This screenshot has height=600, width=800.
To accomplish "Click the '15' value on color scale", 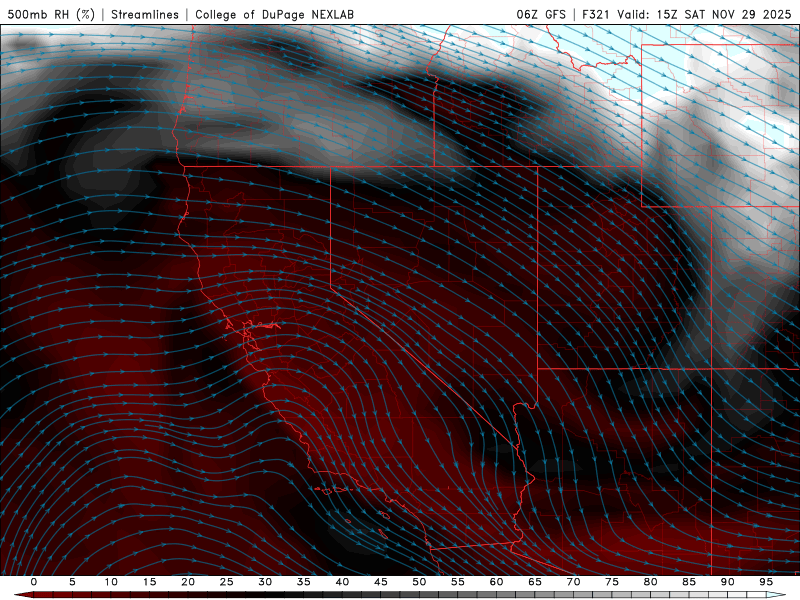I will tap(149, 582).
